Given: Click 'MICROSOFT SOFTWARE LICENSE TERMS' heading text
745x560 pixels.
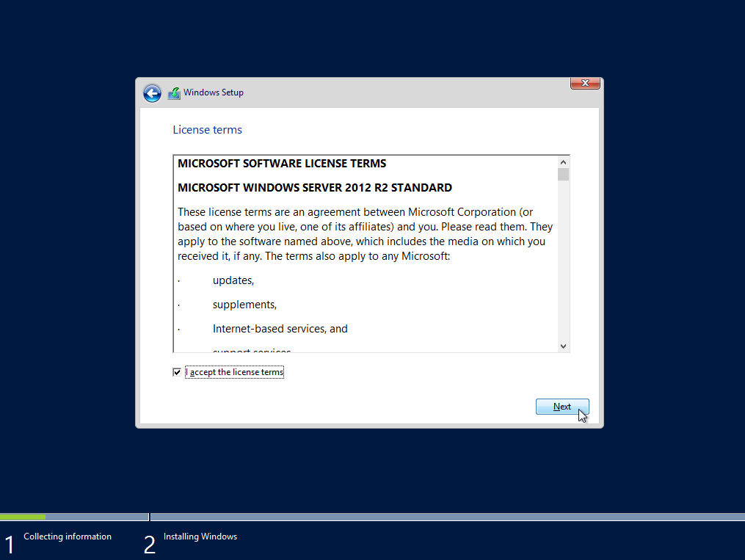Looking at the screenshot, I should (x=282, y=164).
